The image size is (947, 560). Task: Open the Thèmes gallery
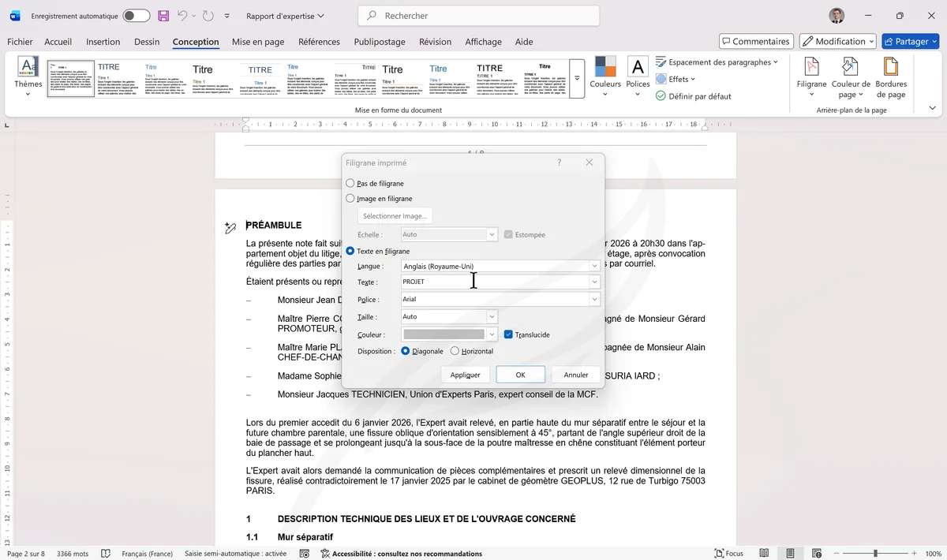[28, 76]
